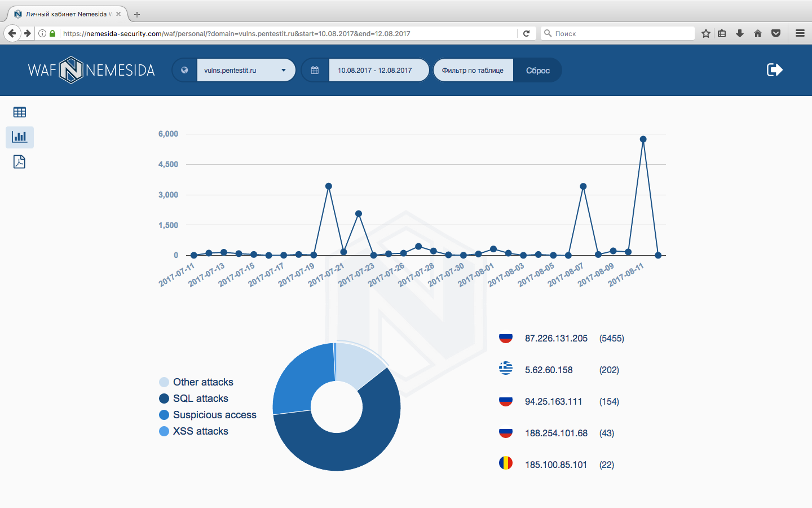Click the globe icon beside domain selector

(x=184, y=71)
